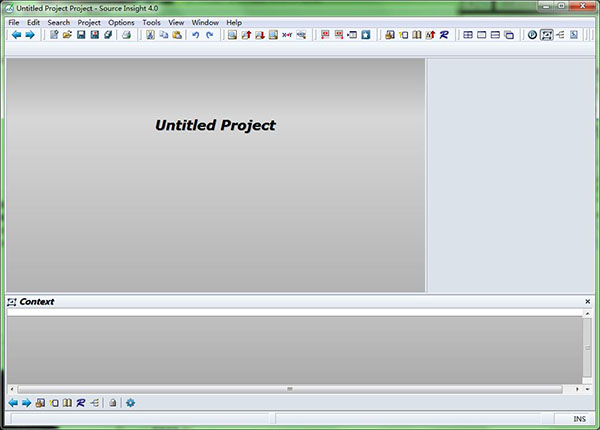Click the Context panel horizontal scrollbar thumb
The image size is (600, 430).
[x=290, y=389]
